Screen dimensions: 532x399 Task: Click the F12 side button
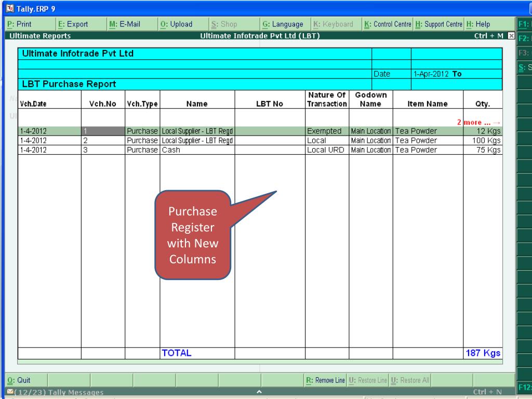(x=525, y=387)
